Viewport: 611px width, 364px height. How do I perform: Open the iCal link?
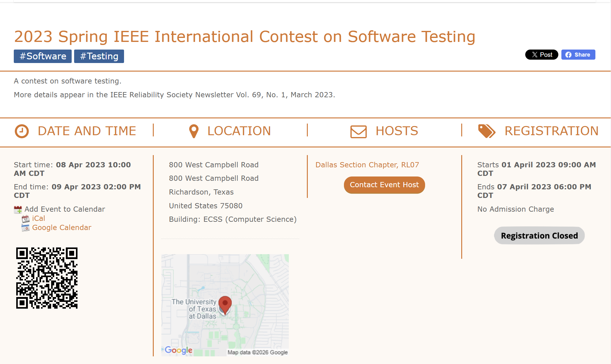(39, 218)
